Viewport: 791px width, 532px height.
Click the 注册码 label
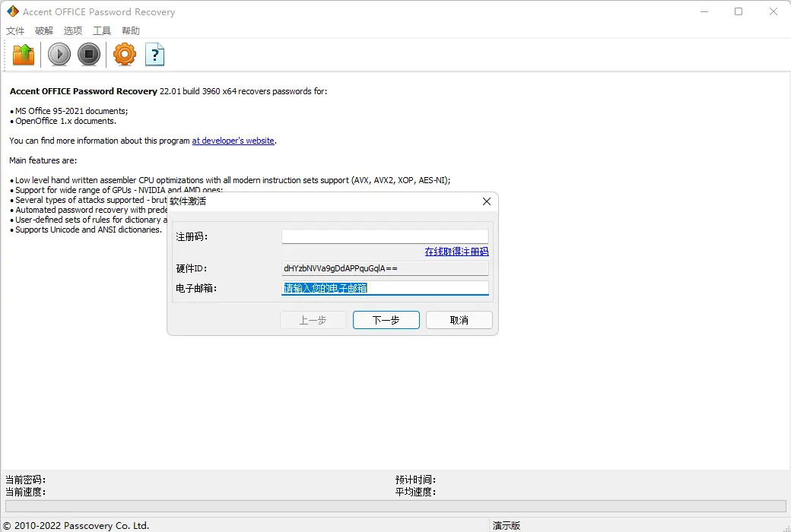[x=192, y=236]
